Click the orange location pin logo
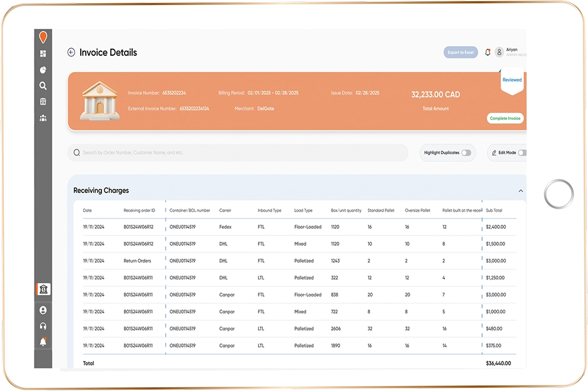 [43, 37]
